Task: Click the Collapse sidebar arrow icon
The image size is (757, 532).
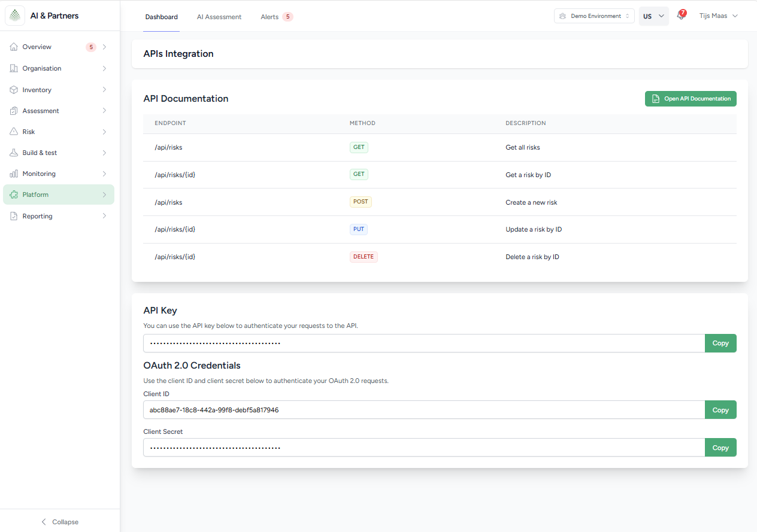Action: click(44, 522)
